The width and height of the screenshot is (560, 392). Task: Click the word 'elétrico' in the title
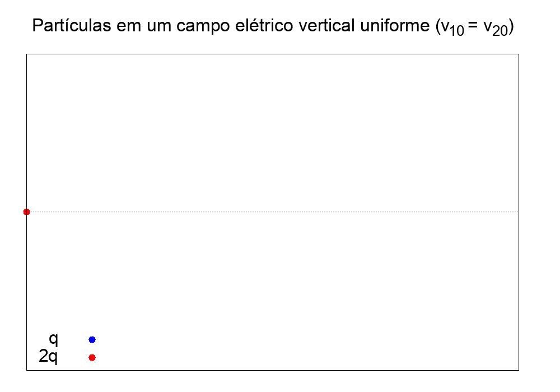(264, 26)
